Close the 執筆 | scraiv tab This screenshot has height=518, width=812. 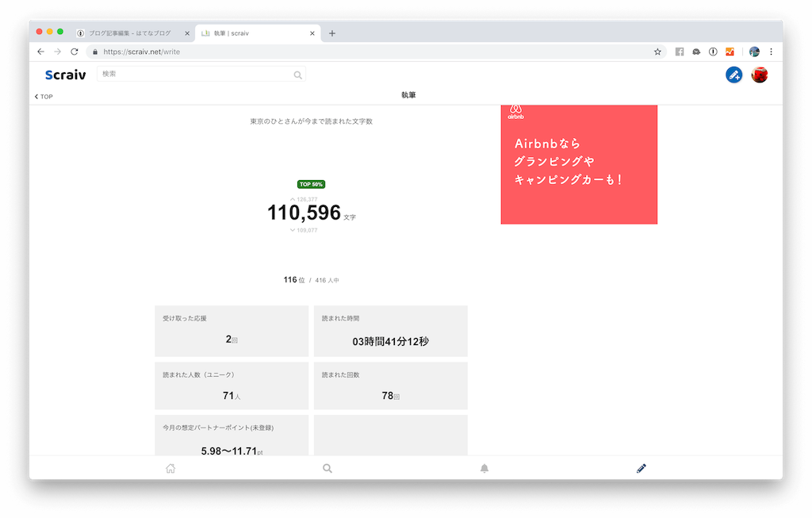[x=312, y=33]
